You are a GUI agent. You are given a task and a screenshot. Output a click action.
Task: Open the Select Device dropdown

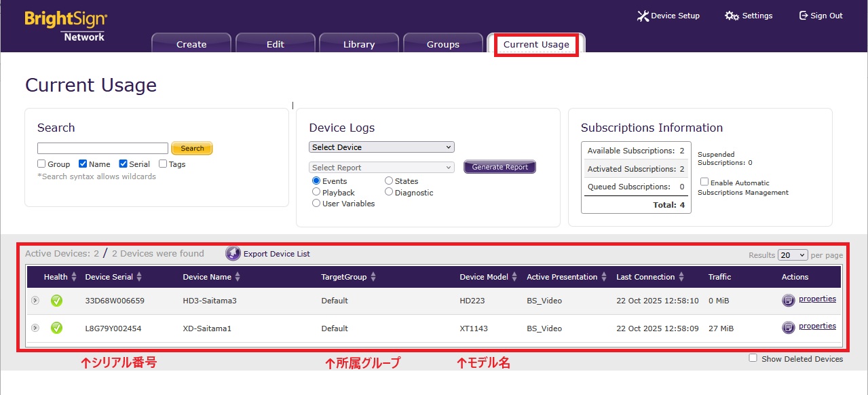(381, 147)
